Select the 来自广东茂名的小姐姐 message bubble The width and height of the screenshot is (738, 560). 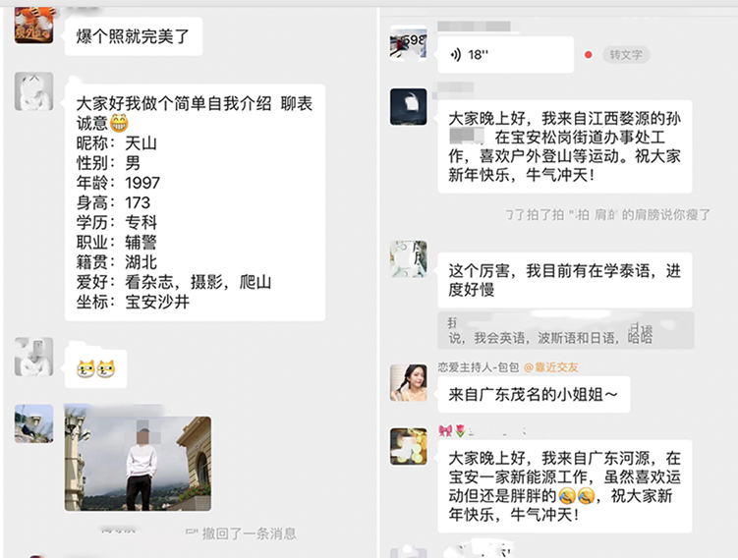[534, 394]
